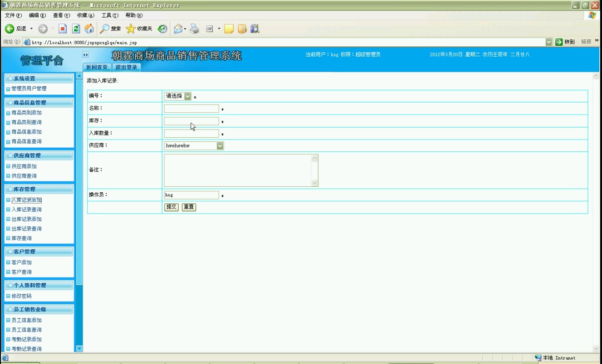Click the Stop loading icon
602x364 pixels.
pos(63,29)
